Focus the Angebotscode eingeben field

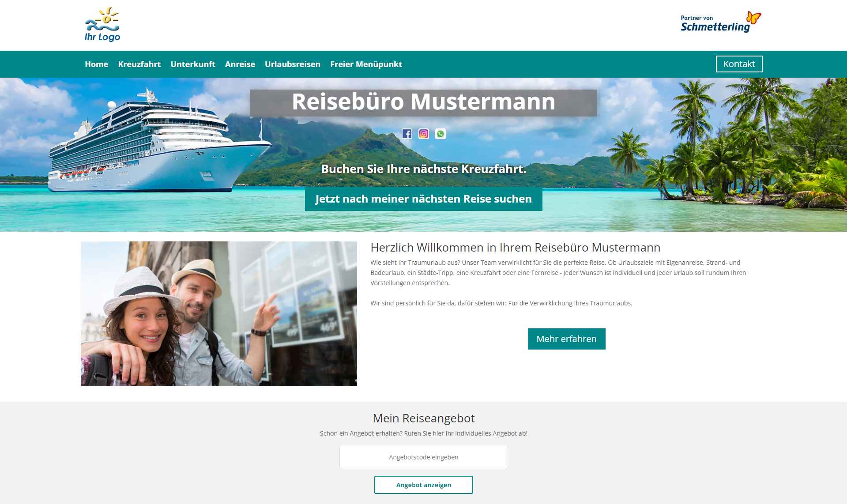[x=423, y=457]
